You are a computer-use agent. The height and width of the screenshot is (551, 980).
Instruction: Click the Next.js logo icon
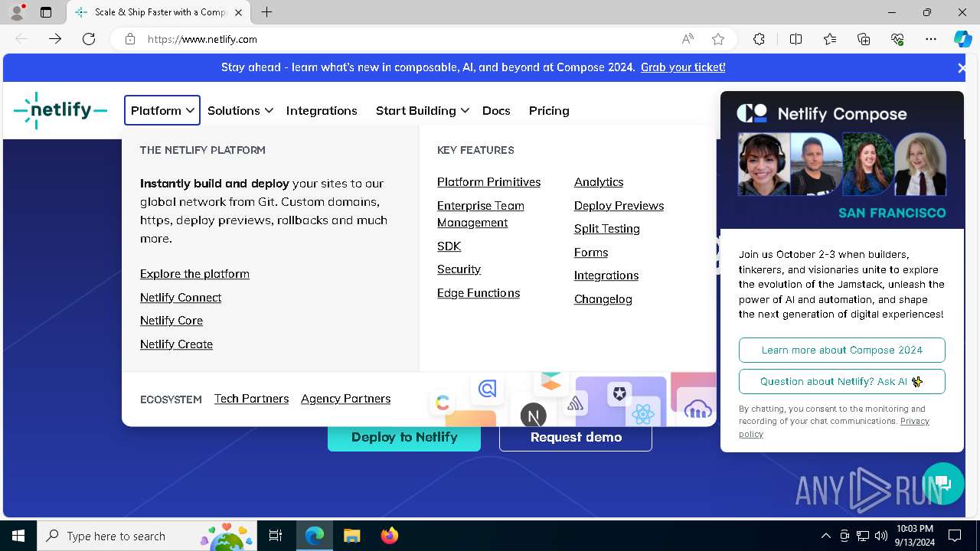pos(534,416)
